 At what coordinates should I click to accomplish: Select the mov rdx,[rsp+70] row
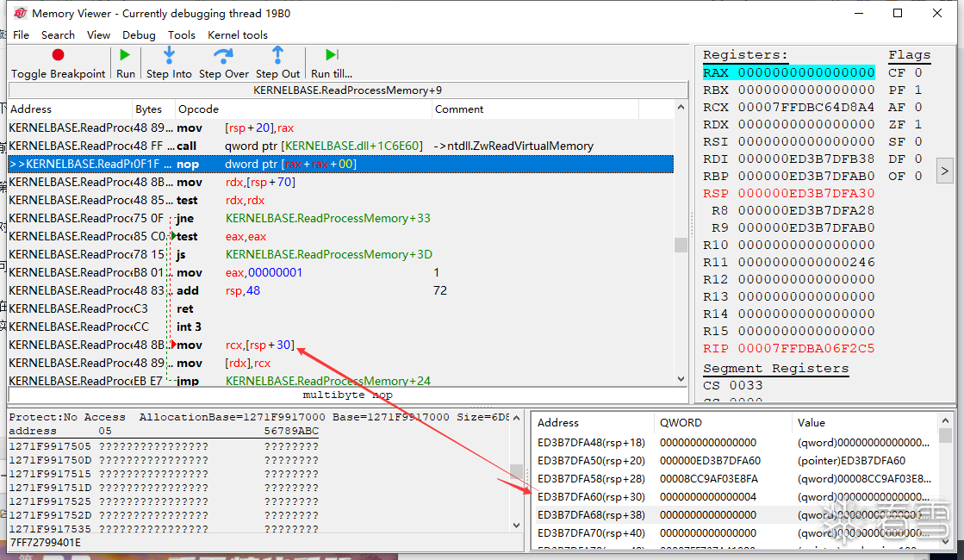(x=340, y=182)
